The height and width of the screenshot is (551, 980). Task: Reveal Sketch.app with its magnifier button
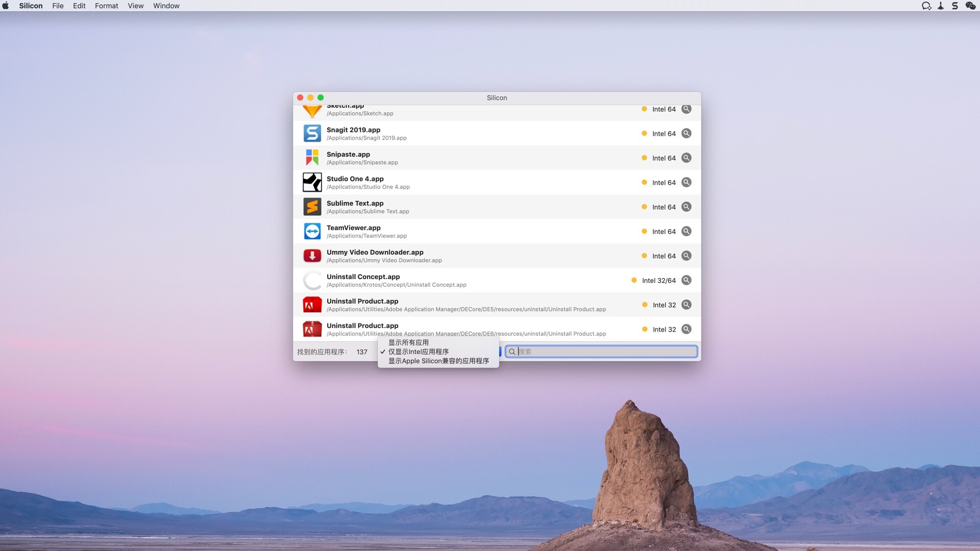tap(687, 109)
